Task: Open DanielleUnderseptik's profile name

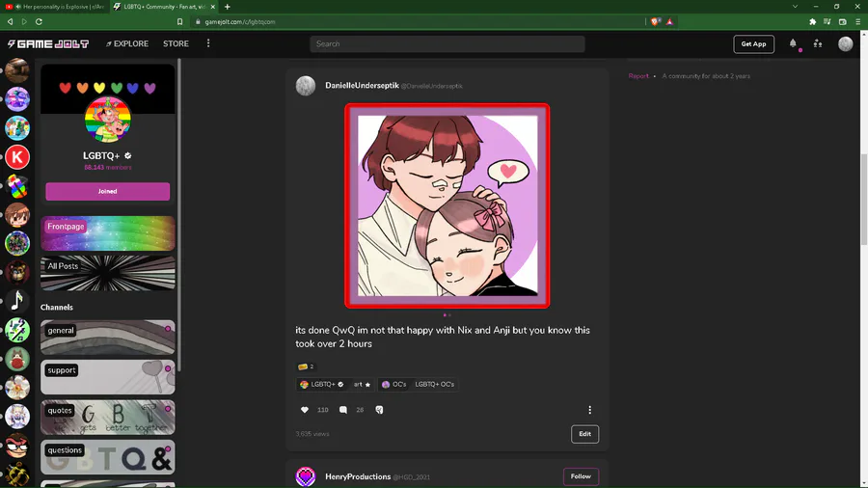Action: pos(362,85)
